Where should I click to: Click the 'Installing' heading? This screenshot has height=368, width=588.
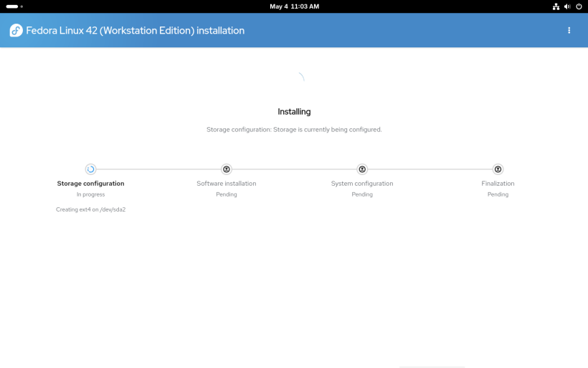tap(294, 112)
